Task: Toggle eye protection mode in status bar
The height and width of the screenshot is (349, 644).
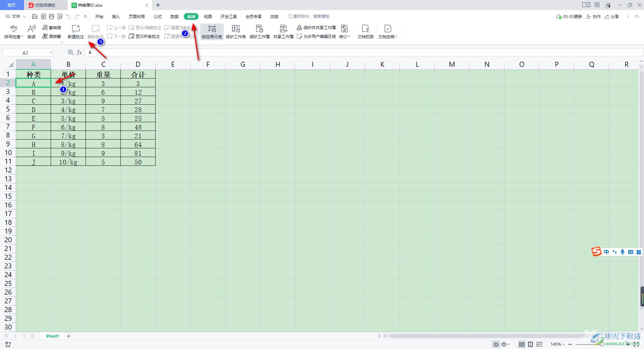Action: 496,344
